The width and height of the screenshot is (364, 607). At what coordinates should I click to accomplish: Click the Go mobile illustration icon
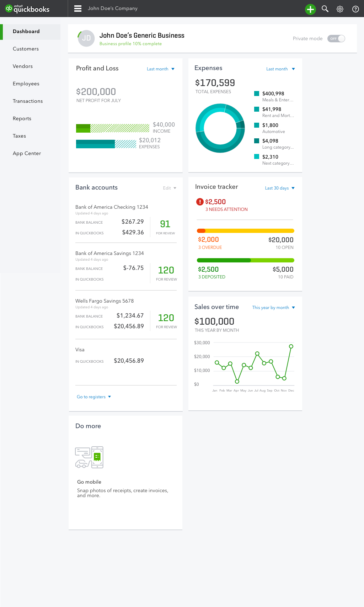click(x=89, y=457)
